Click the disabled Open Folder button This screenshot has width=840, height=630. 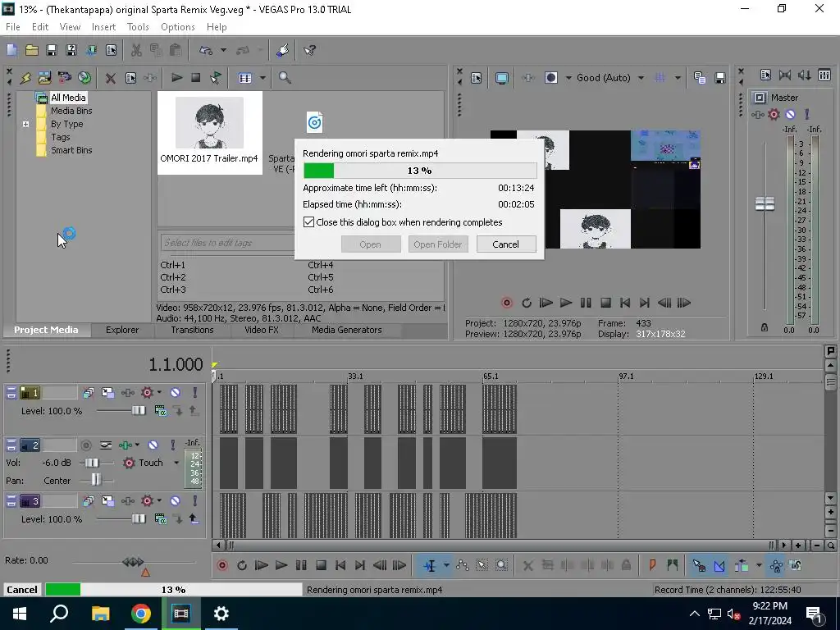(438, 244)
